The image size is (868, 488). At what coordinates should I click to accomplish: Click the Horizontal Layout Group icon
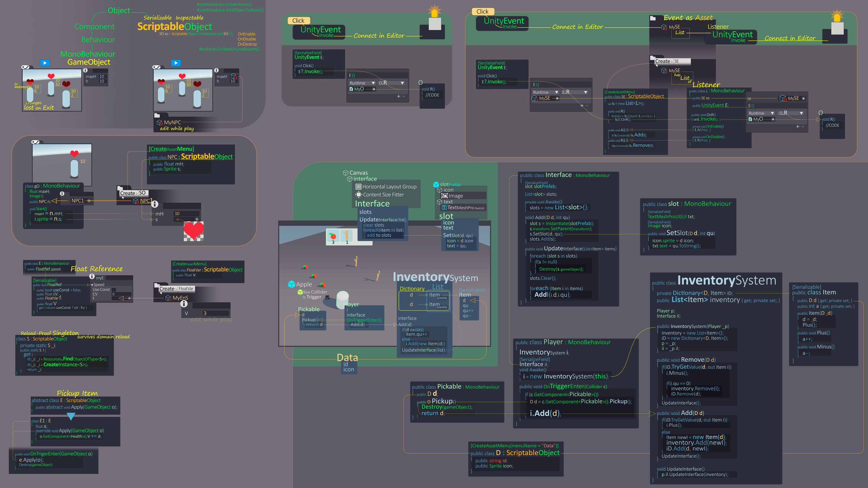(x=358, y=186)
